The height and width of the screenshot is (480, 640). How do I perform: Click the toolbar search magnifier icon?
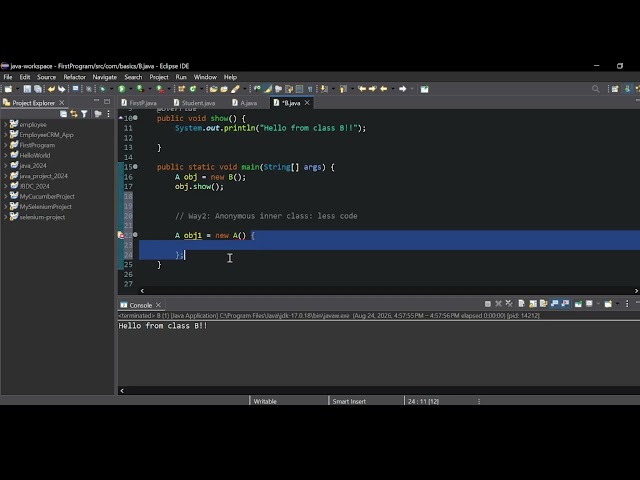(x=596, y=89)
